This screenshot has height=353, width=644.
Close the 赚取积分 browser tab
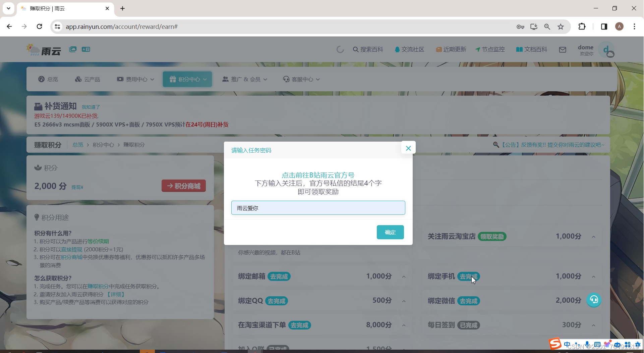click(x=107, y=8)
